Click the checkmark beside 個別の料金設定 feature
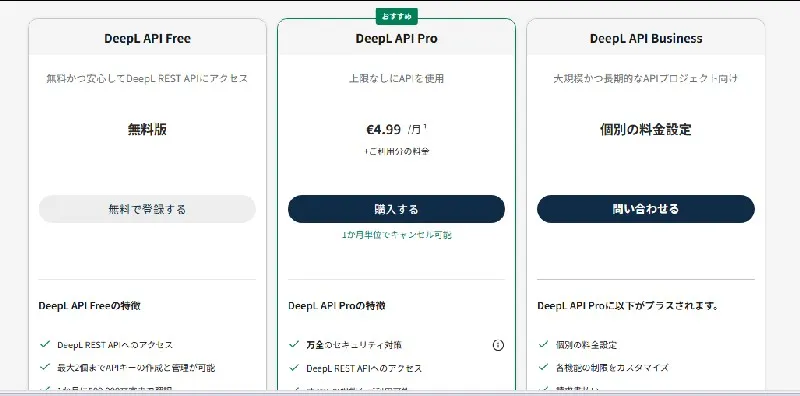This screenshot has height=396, width=800. (x=543, y=344)
